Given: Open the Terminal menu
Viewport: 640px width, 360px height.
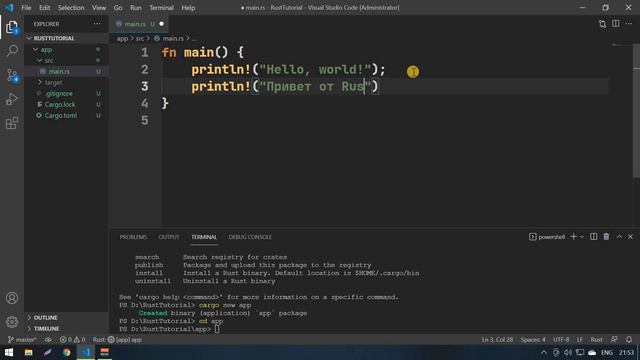Looking at the screenshot, I should [x=161, y=8].
